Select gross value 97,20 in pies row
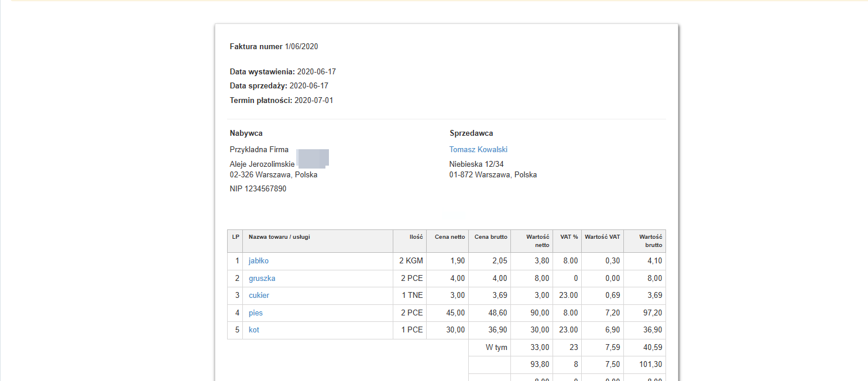This screenshot has width=868, height=381. pyautogui.click(x=653, y=313)
